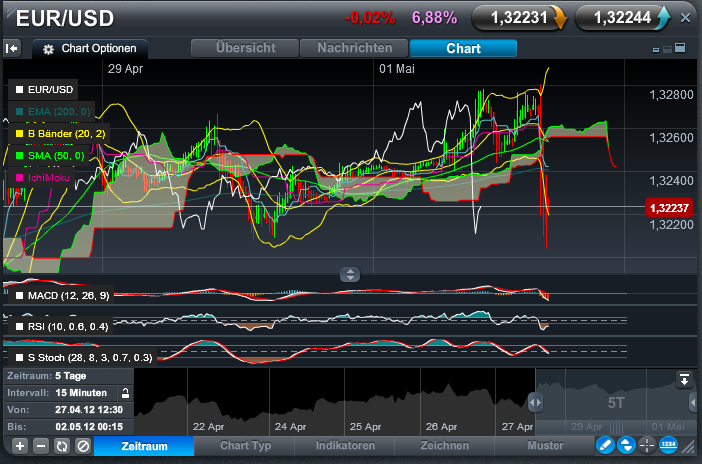Select the 5T highlighted range window
The height and width of the screenshot is (464, 702).
tap(616, 403)
